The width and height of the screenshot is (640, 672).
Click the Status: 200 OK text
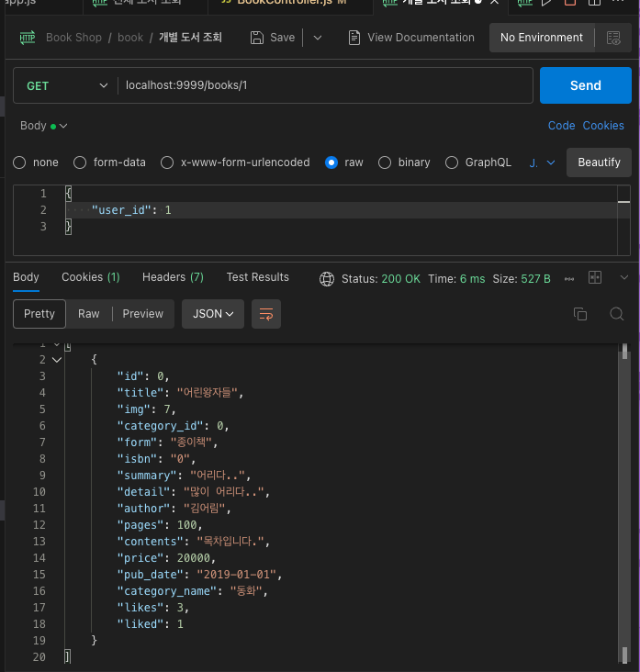[381, 279]
